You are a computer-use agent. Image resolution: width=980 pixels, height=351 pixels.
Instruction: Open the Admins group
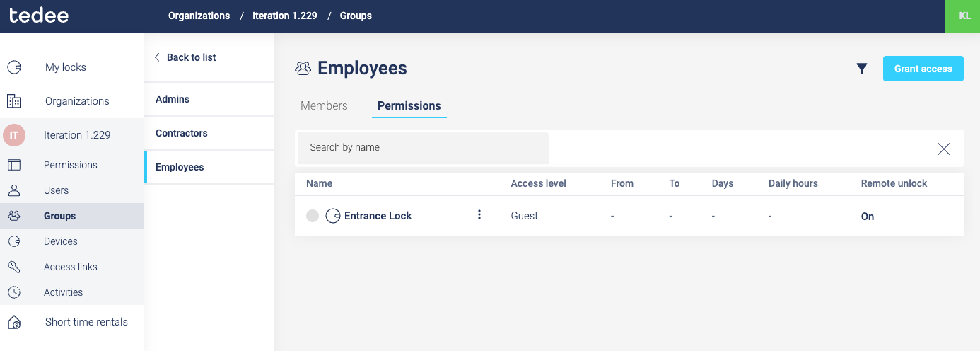[173, 99]
